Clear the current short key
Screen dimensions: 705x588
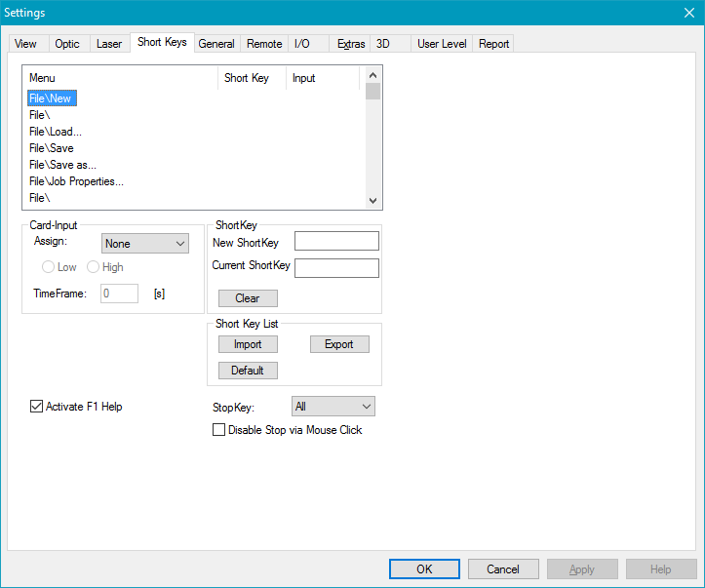tap(248, 298)
